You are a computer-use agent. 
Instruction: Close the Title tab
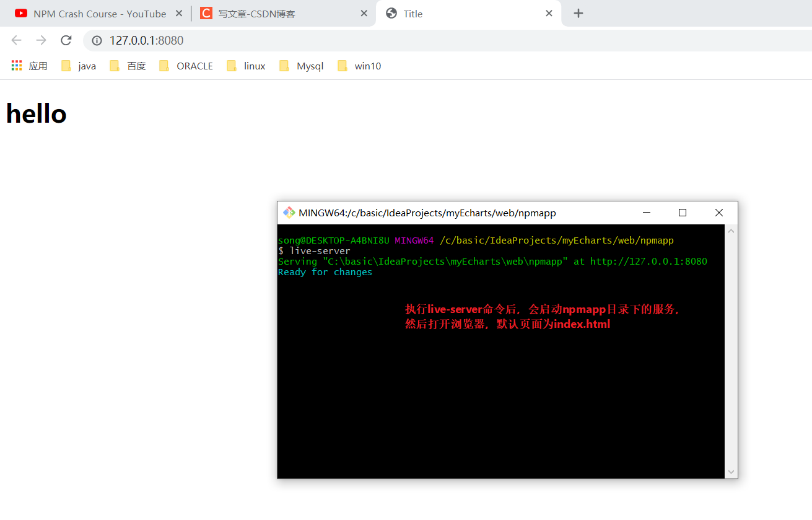coord(549,14)
